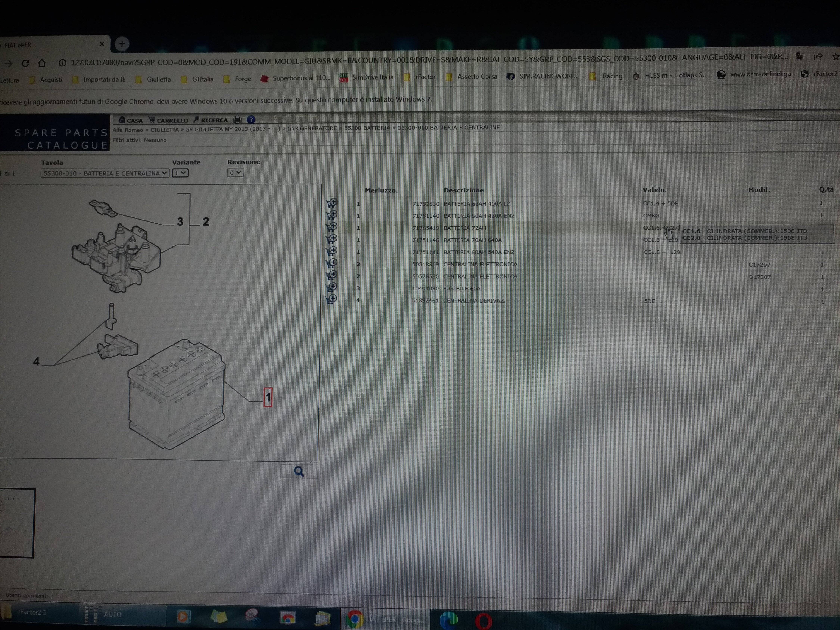Viewport: 840px width, 630px height.
Task: Click Alfa Romeo breadcrumb link
Action: pyautogui.click(x=128, y=130)
